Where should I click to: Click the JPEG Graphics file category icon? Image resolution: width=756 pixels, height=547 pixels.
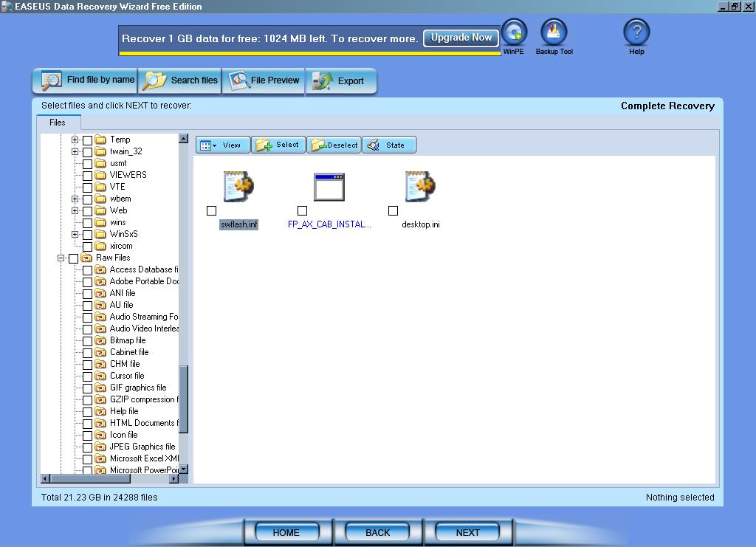tap(100, 447)
